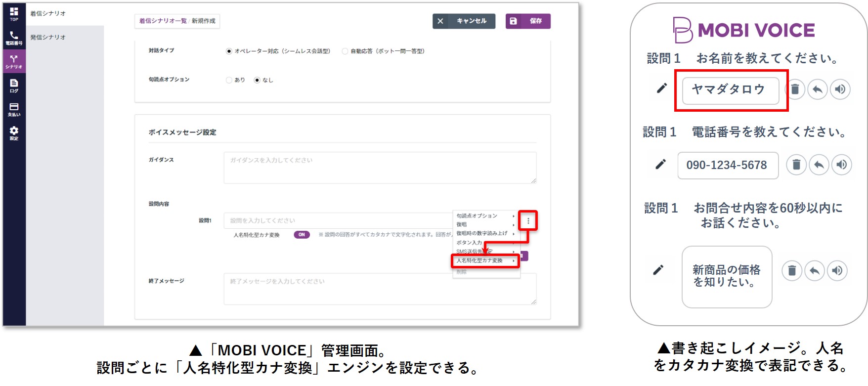Click the 090-1234-5678 transcription box
Screen dimensions: 868x386
(x=728, y=166)
